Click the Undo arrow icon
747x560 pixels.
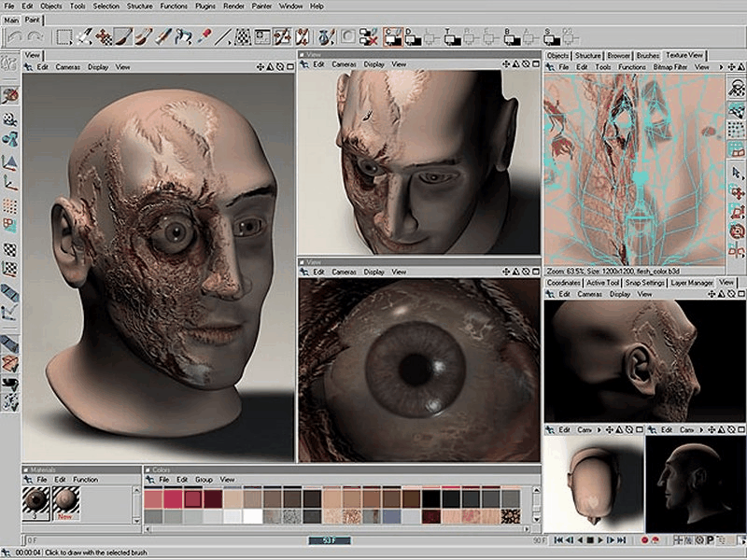pyautogui.click(x=15, y=36)
